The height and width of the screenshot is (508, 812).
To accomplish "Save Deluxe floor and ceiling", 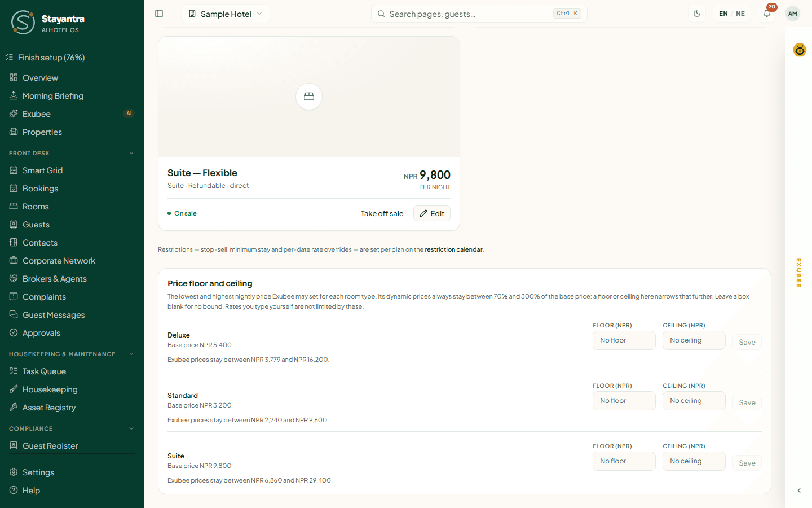I will click(x=747, y=342).
